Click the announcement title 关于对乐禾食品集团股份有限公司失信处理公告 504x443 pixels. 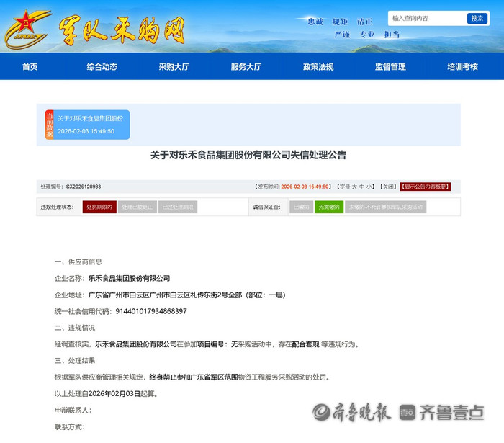tap(248, 155)
